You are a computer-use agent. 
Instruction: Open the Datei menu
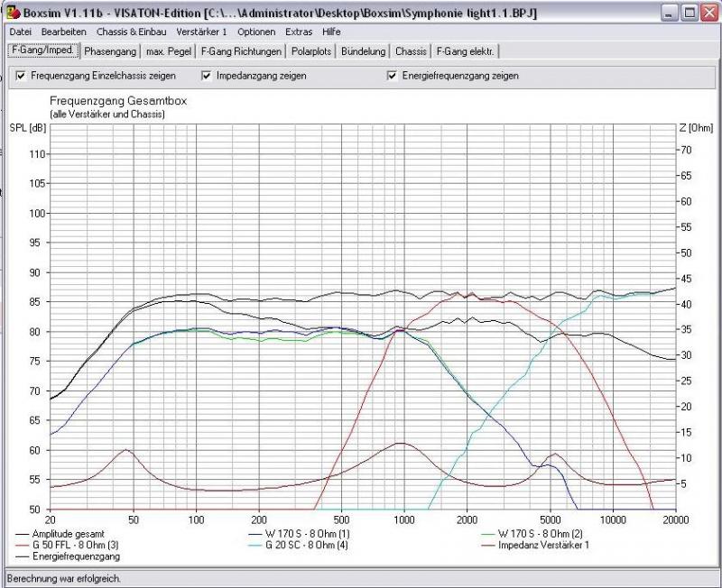tap(20, 32)
